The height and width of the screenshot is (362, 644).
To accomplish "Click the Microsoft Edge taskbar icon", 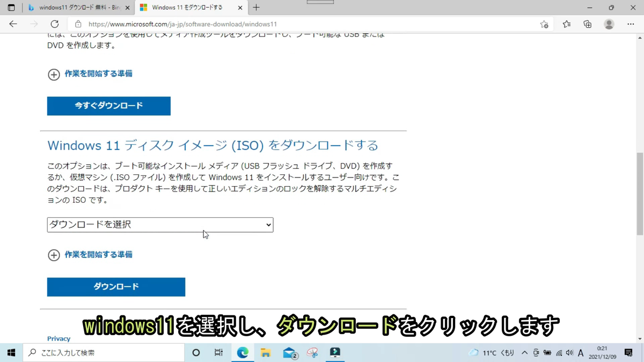I will pos(243,352).
